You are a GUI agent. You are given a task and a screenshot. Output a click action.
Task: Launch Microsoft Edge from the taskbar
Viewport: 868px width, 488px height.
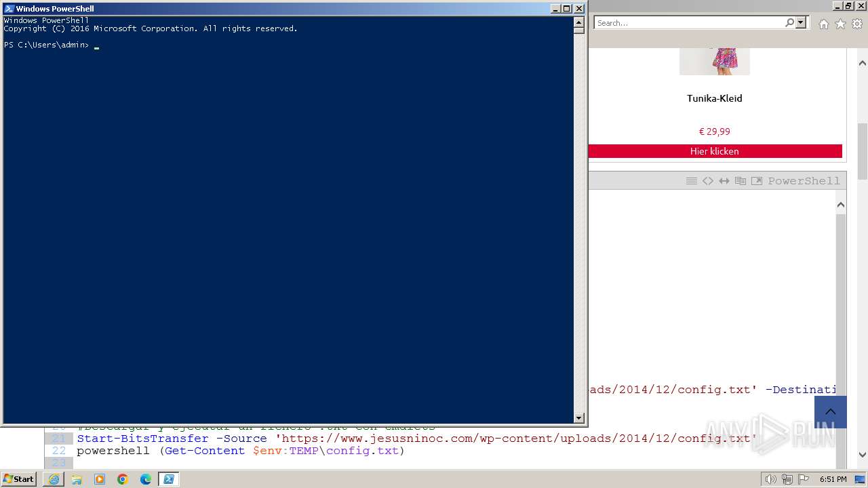click(146, 479)
